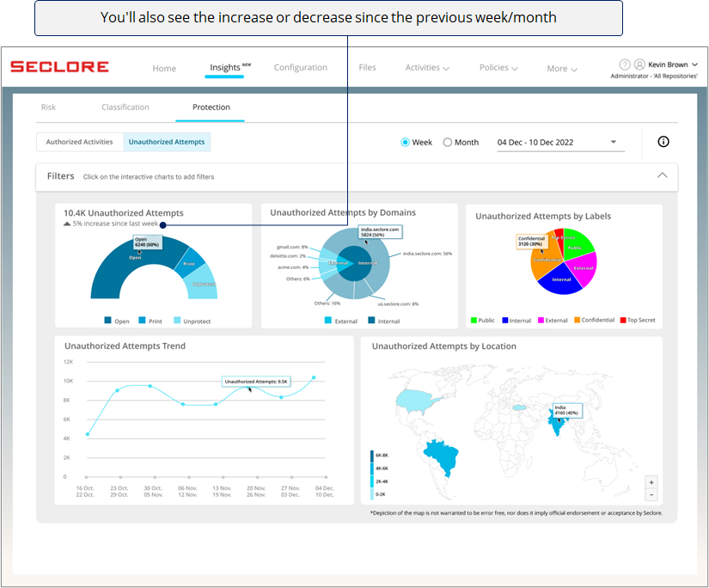Select the Week radio button
The width and height of the screenshot is (709, 588).
click(x=405, y=143)
